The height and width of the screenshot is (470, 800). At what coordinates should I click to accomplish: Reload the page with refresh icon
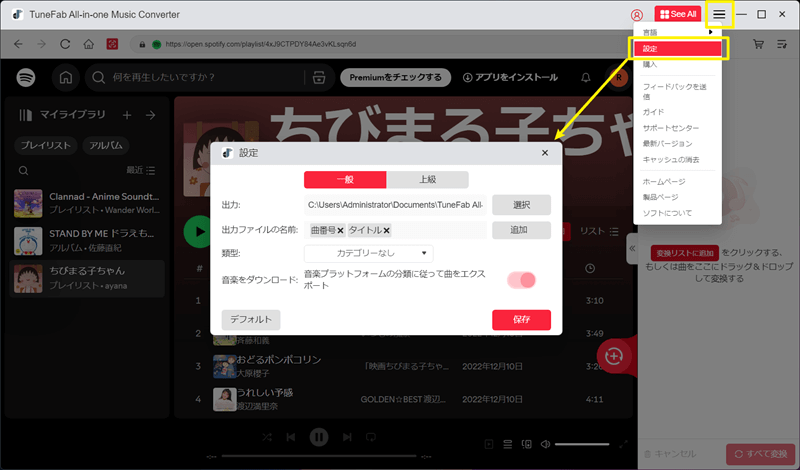(x=65, y=44)
